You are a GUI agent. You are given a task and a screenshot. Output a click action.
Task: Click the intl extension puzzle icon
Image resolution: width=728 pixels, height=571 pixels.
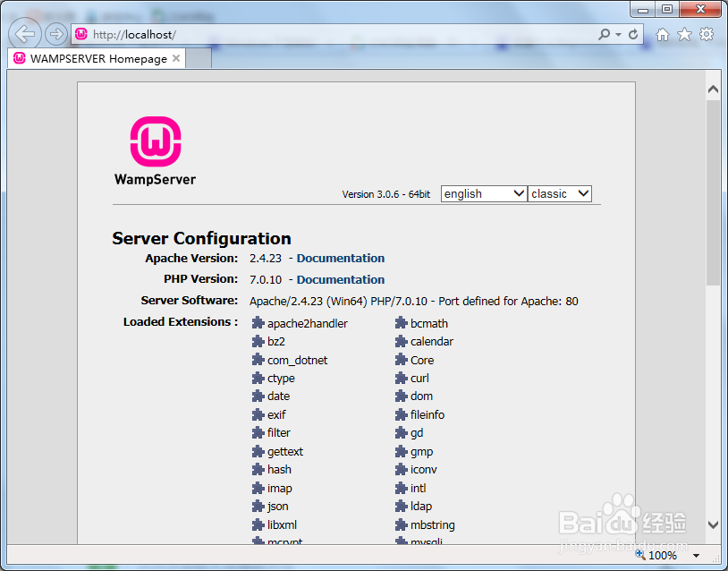402,488
